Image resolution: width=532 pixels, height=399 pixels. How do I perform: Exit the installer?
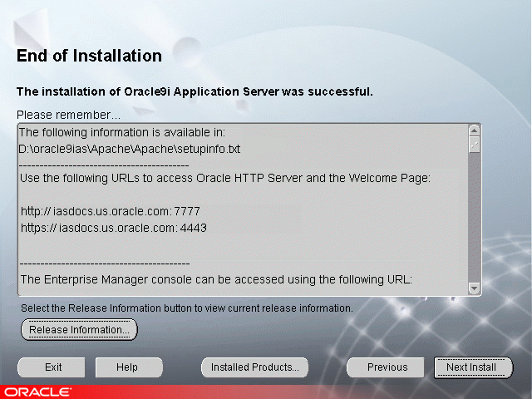point(52,367)
